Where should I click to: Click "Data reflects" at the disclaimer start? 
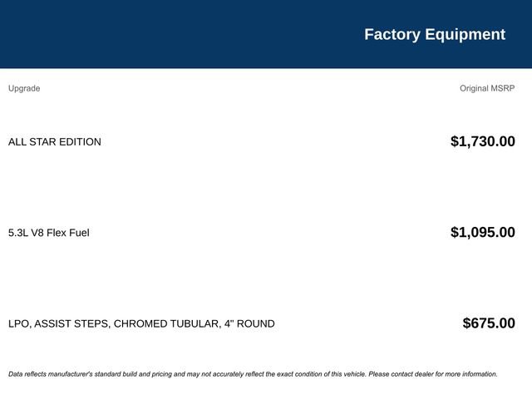(27, 374)
